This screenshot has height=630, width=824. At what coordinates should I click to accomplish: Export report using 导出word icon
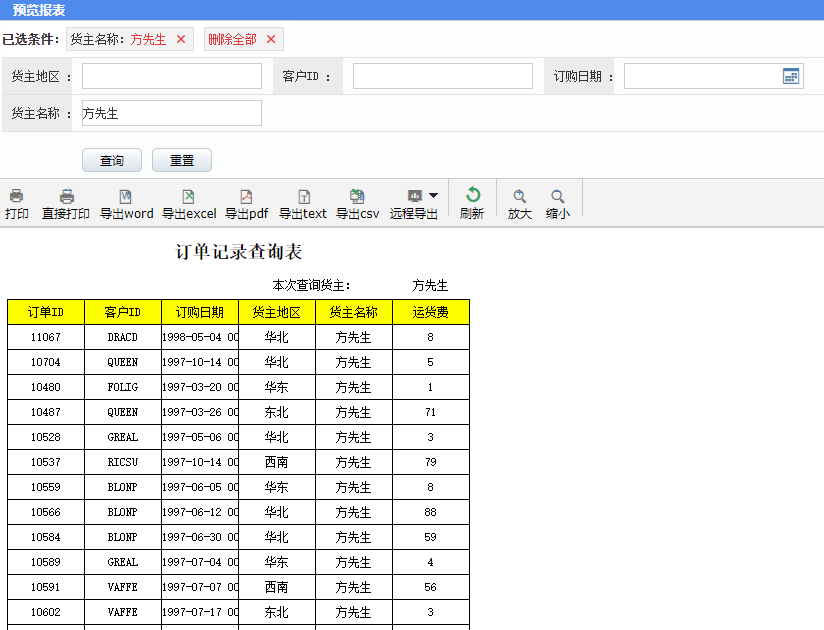126,197
